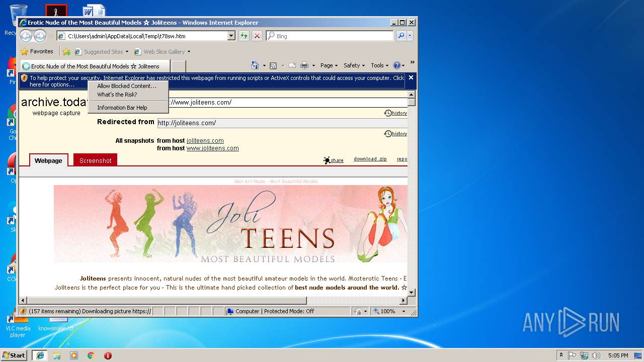Open the joliteens.com host snapshots link

click(205, 141)
